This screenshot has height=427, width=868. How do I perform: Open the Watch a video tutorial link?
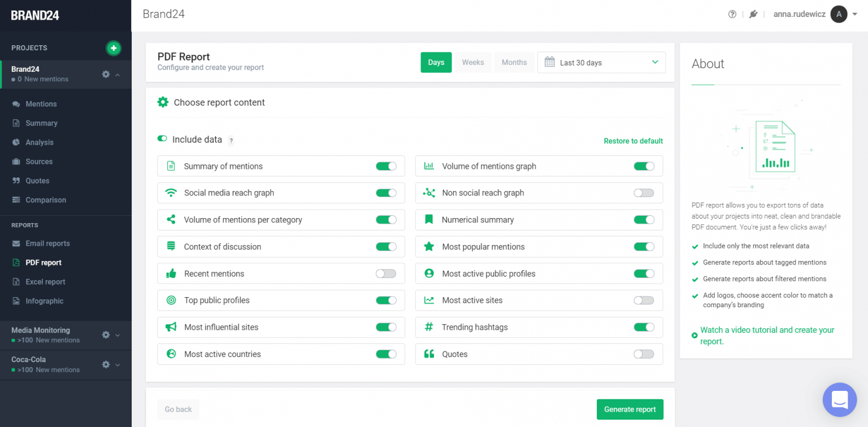coord(767,335)
